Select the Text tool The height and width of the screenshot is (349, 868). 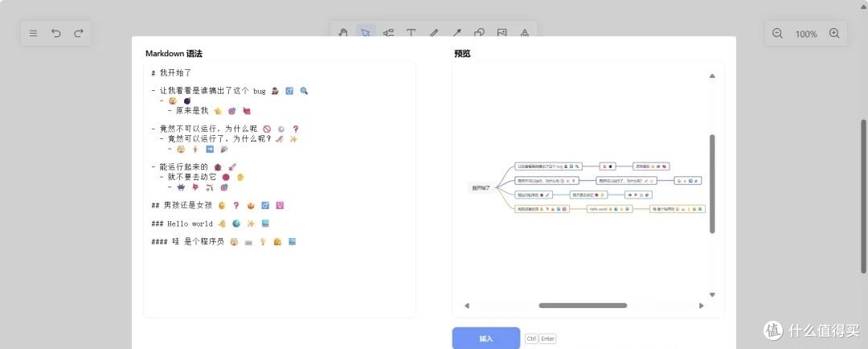[x=411, y=33]
